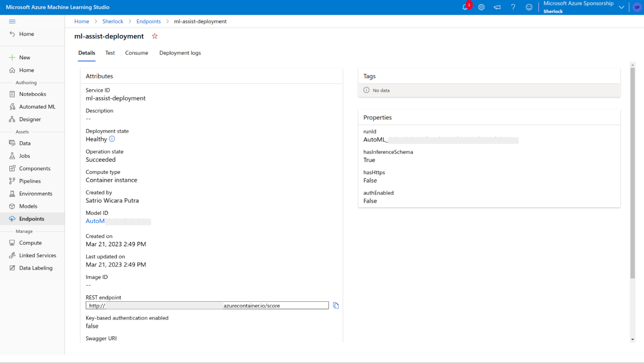Click the smiley feedback icon

[x=529, y=7]
